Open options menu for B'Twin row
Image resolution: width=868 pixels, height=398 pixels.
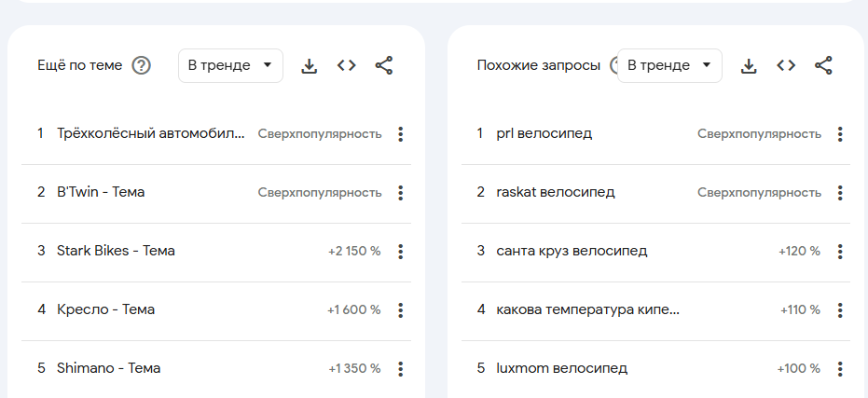point(400,193)
